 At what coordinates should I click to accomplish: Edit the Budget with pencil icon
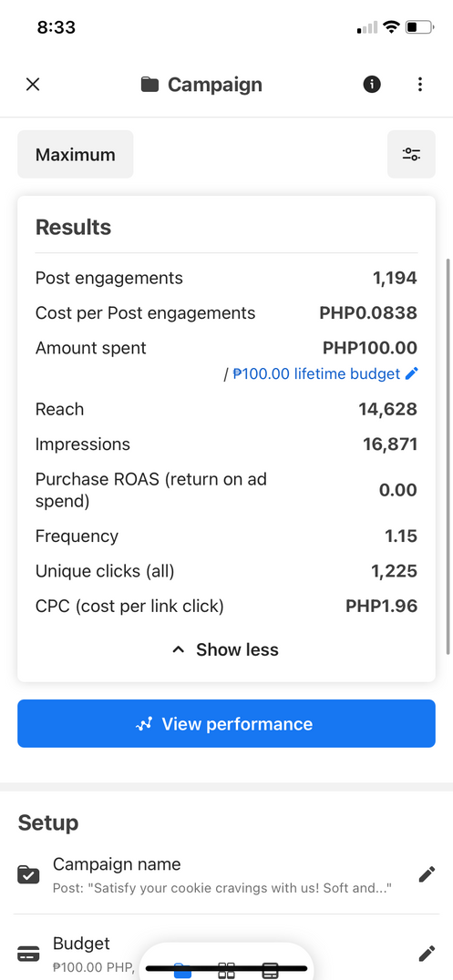tap(427, 953)
